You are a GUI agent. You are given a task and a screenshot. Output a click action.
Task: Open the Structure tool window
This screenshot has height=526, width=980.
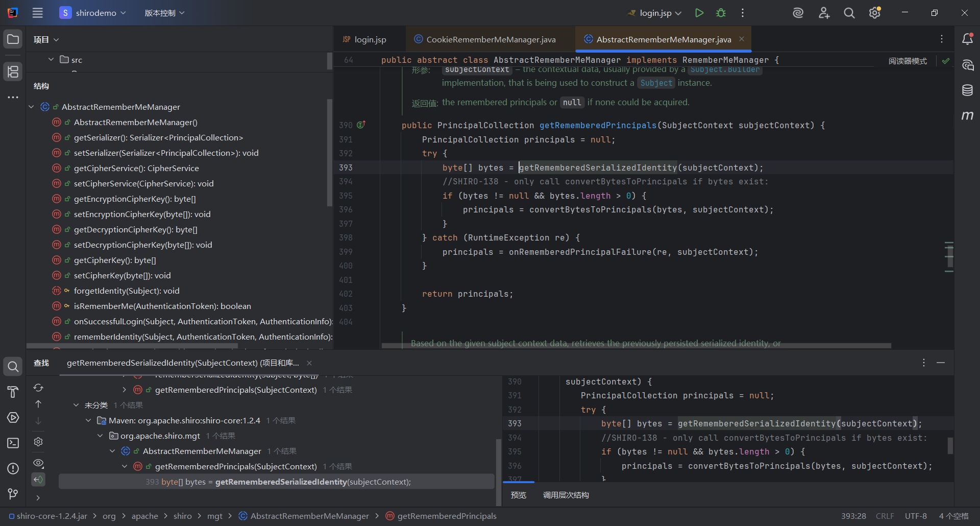13,71
